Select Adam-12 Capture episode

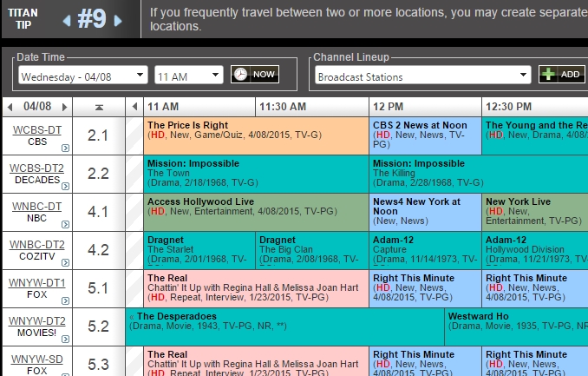425,251
